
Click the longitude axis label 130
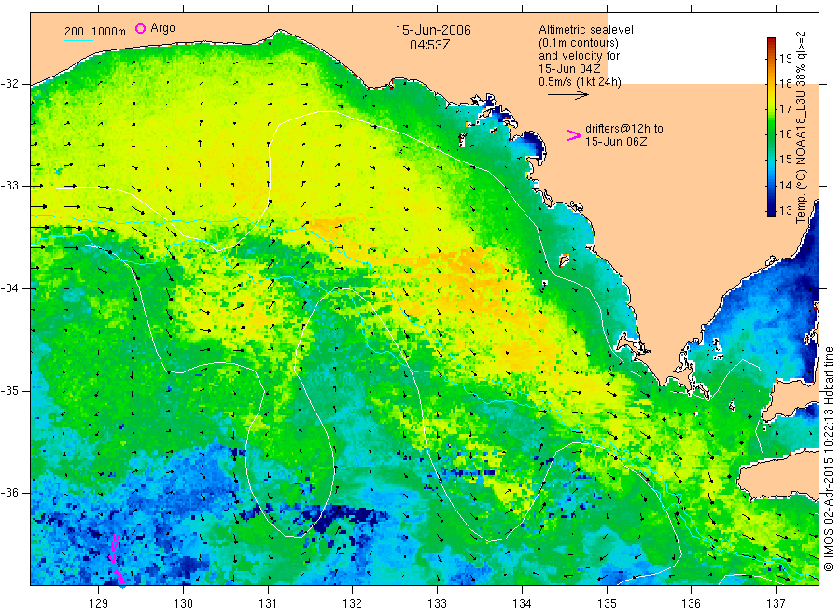point(183,604)
